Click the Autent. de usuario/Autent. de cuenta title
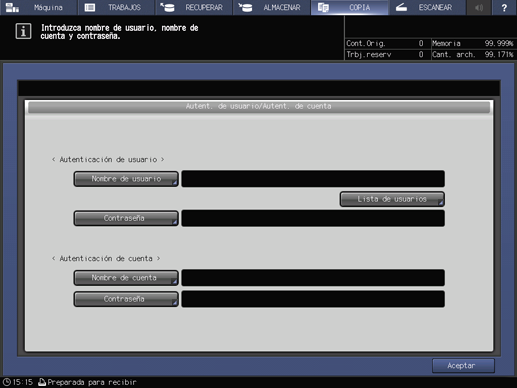 pos(259,106)
